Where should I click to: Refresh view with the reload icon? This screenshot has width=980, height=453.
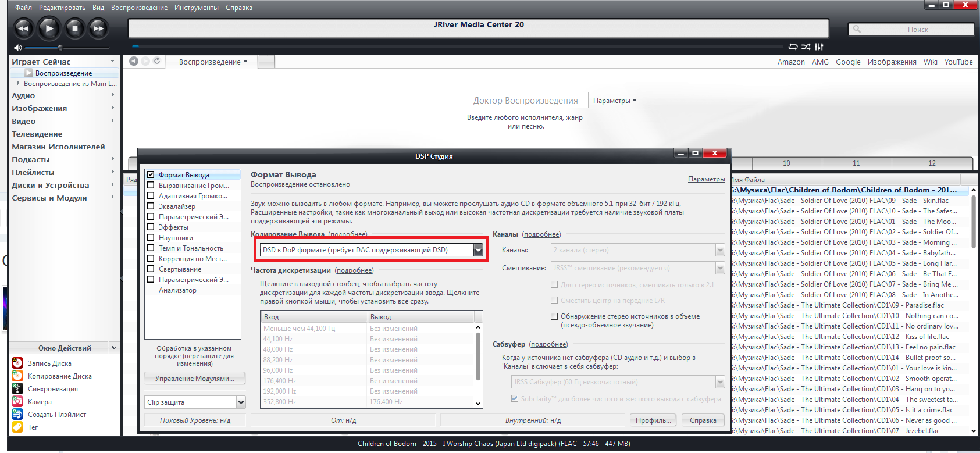click(x=157, y=61)
